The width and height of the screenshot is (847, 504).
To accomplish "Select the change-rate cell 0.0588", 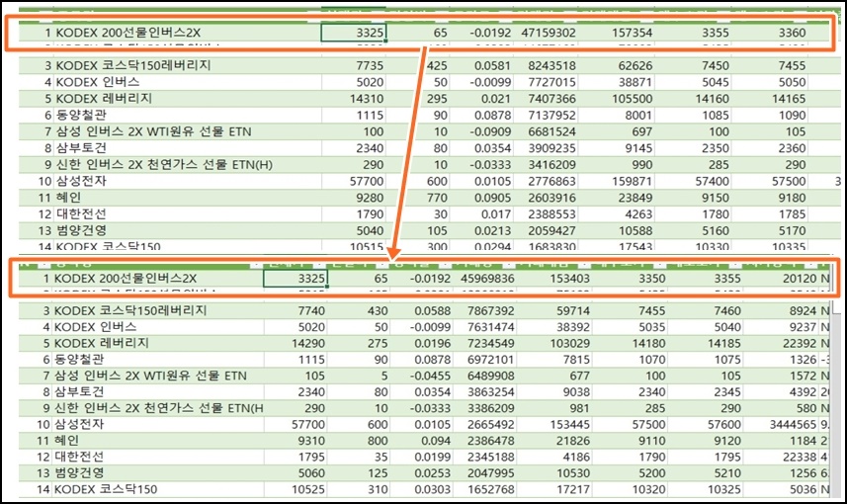I will coord(421,311).
